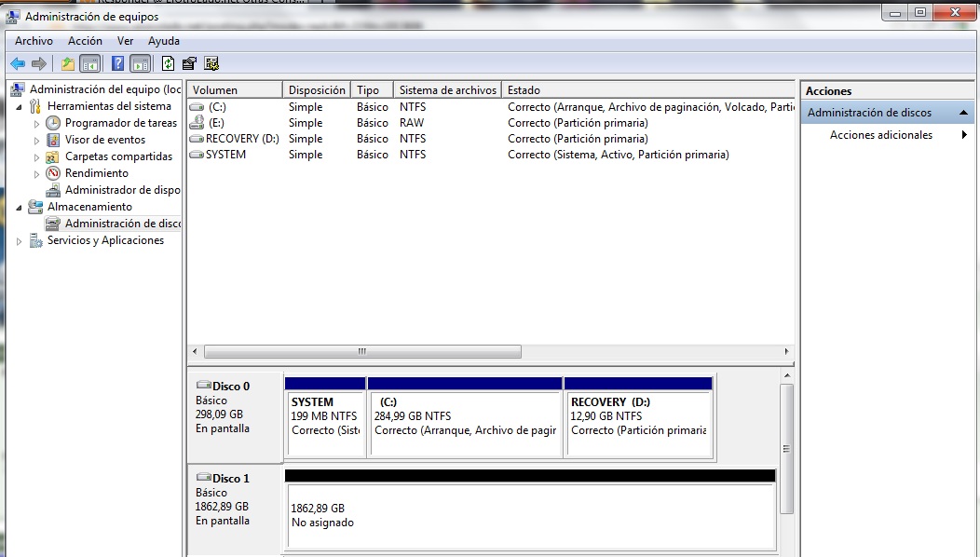Viewport: 980px width, 557px height.
Task: Sort by Estado column header
Action: pos(648,90)
